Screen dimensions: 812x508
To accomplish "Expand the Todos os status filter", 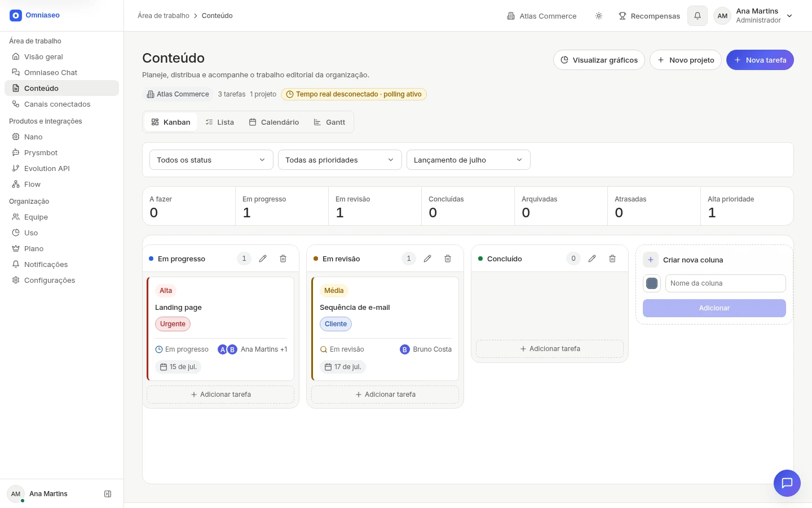I will [x=211, y=160].
